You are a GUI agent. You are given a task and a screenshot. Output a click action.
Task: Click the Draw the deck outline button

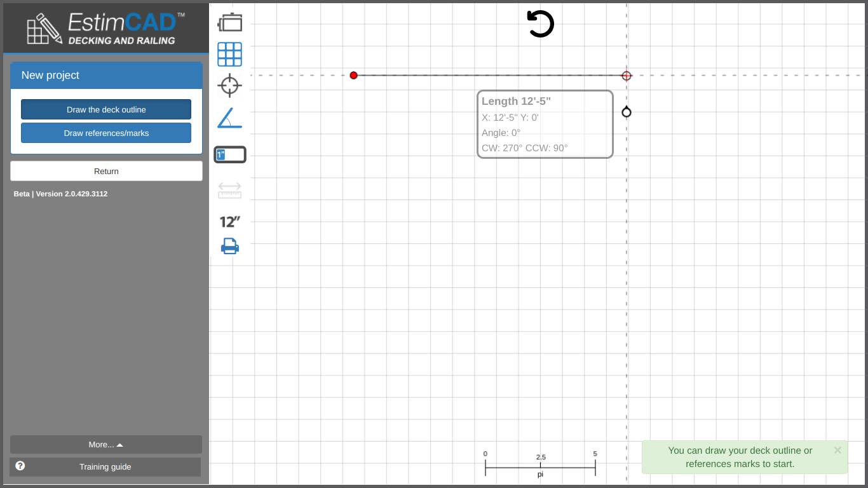point(106,109)
